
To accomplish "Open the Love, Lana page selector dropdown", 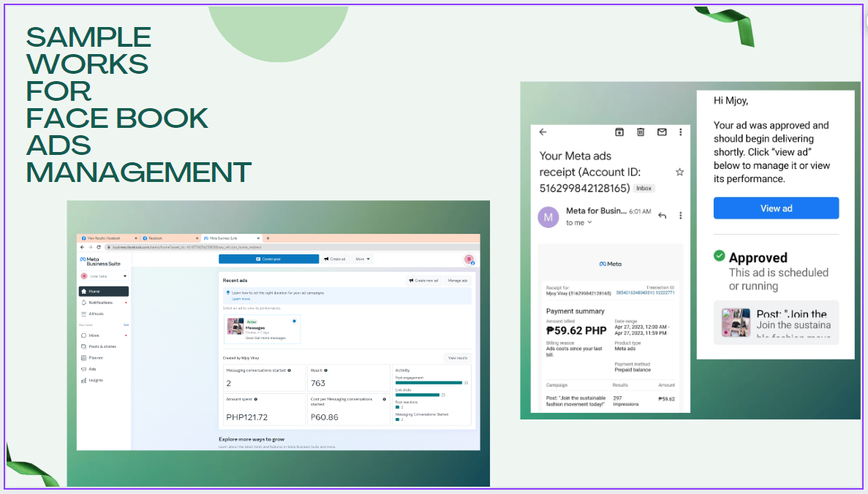I will (104, 276).
